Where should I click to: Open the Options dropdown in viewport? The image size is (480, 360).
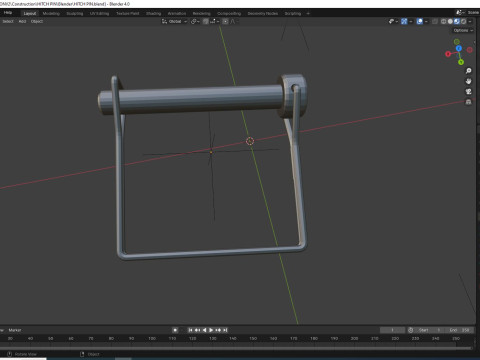(x=463, y=30)
